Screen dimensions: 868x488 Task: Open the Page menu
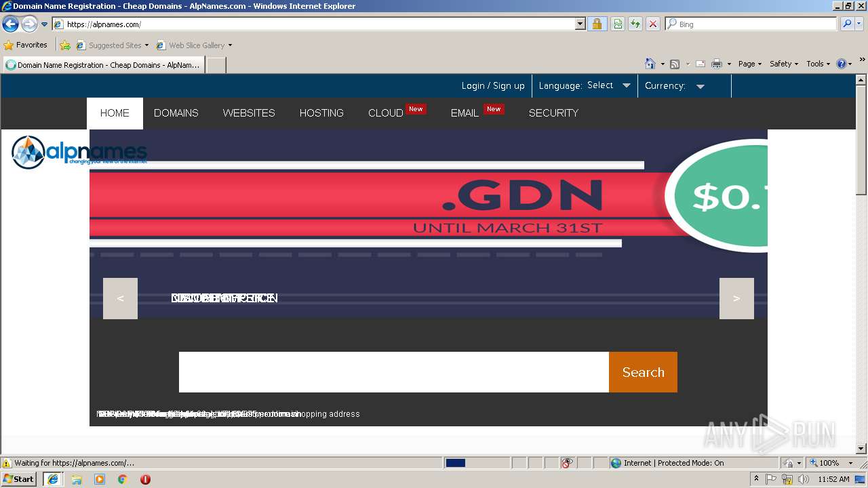(x=749, y=64)
